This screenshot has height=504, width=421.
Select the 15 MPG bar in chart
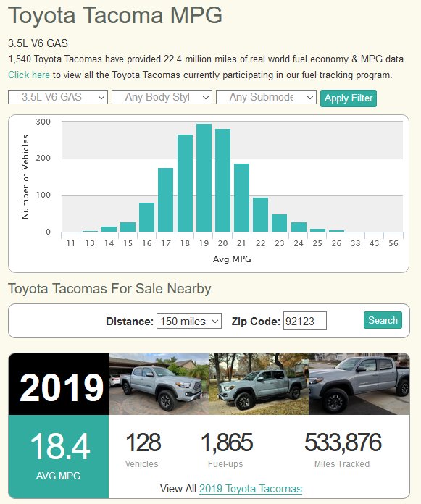click(128, 227)
